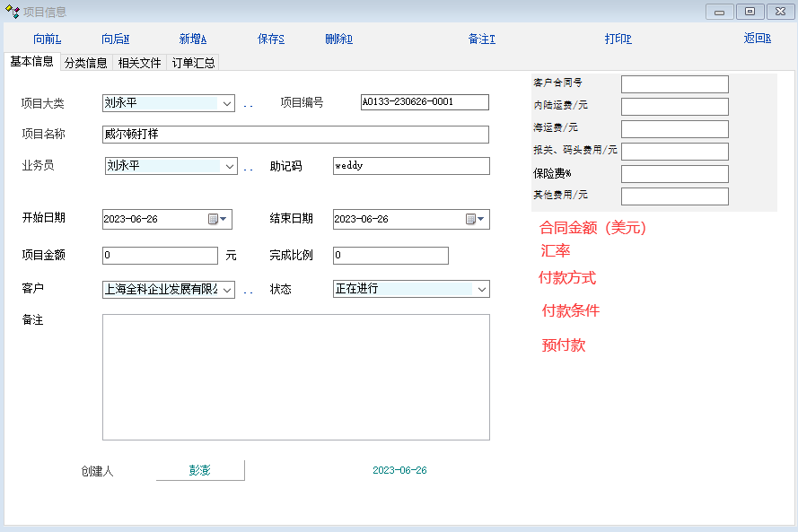Viewport: 798px width, 532px height.
Task: Open the 业务员 dropdown list
Action: coord(229,166)
